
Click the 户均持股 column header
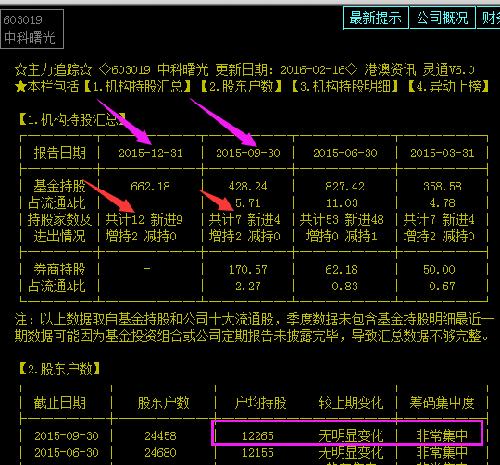pyautogui.click(x=260, y=403)
